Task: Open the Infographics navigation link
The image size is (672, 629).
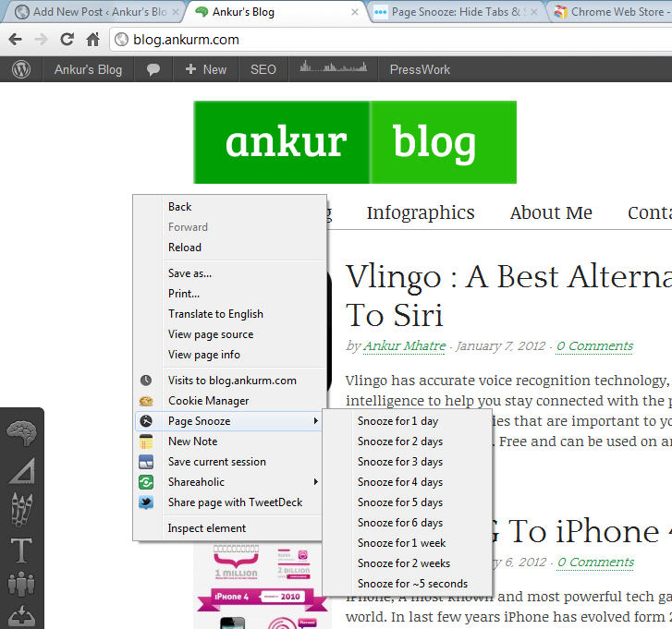Action: point(421,212)
